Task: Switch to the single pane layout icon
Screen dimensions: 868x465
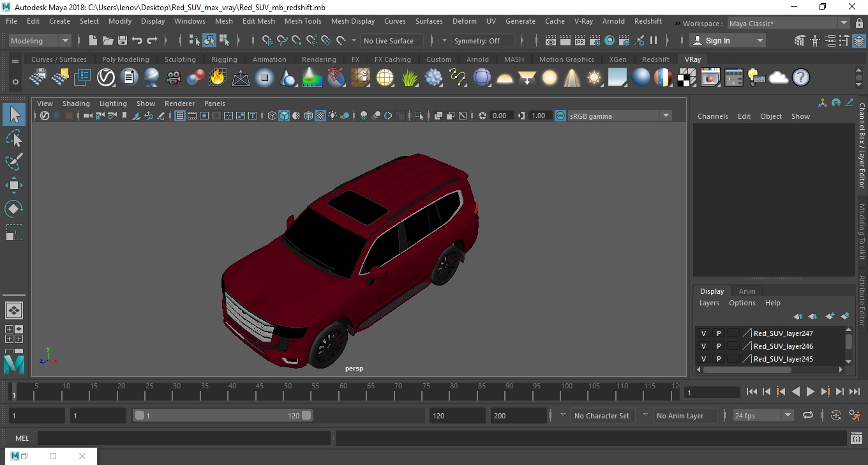Action: tap(14, 311)
